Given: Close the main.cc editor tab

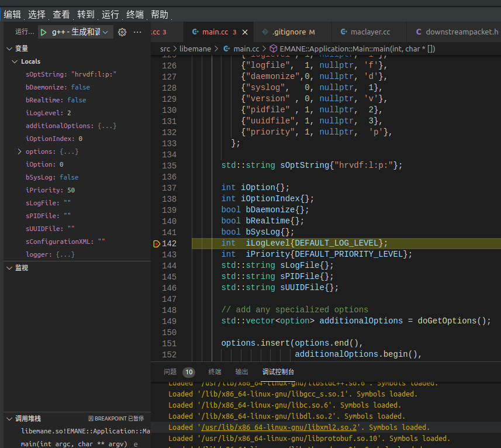Looking at the screenshot, I should (x=245, y=32).
